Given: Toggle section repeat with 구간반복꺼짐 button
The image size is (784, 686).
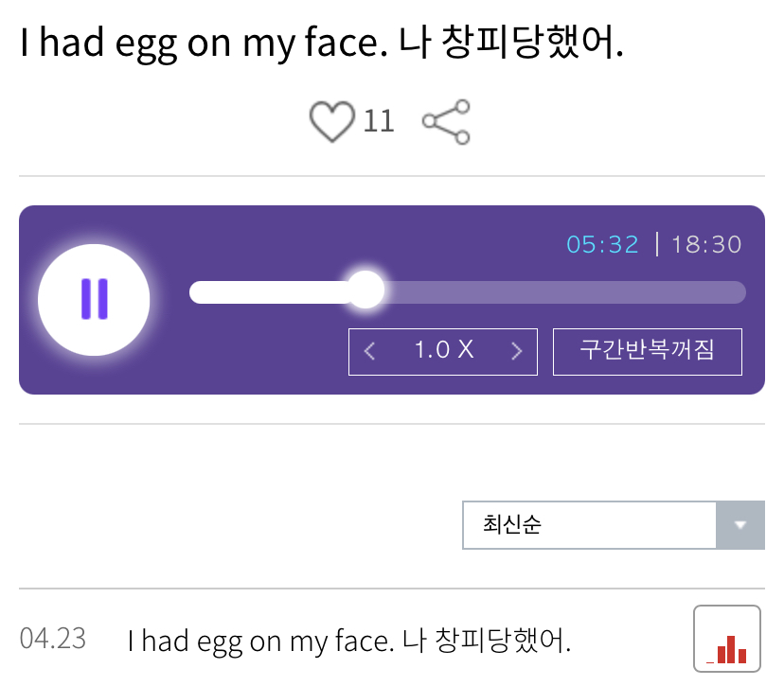Looking at the screenshot, I should coord(647,350).
